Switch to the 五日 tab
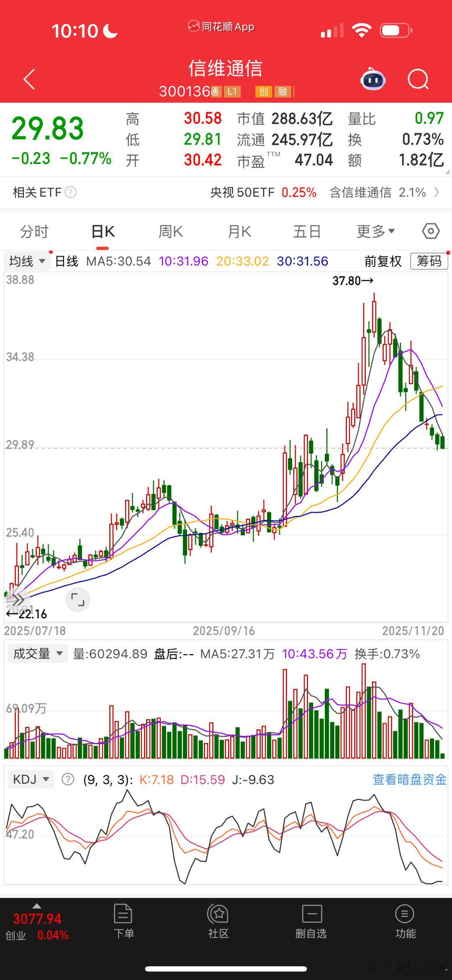452x980 pixels. [307, 231]
